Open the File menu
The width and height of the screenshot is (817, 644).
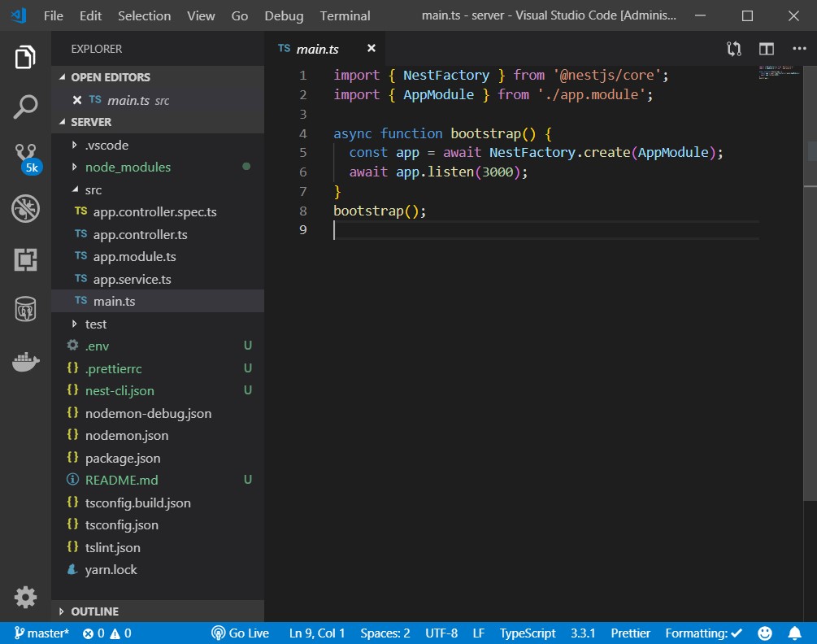[53, 16]
